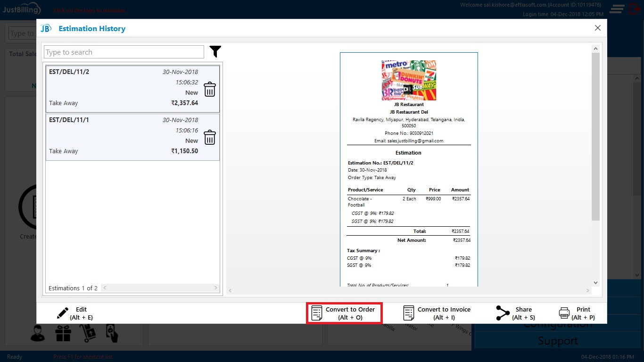644x362 pixels.
Task: Click the Share nodes icon
Action: 503,313
